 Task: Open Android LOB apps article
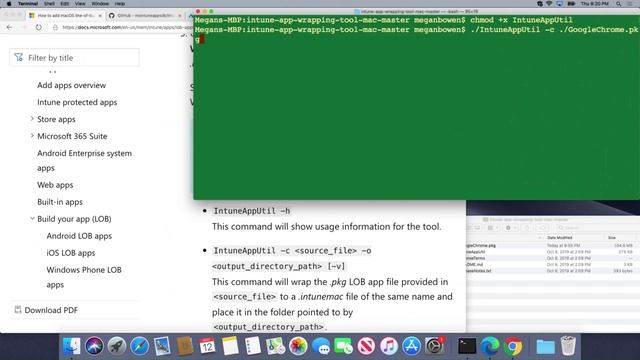[79, 236]
